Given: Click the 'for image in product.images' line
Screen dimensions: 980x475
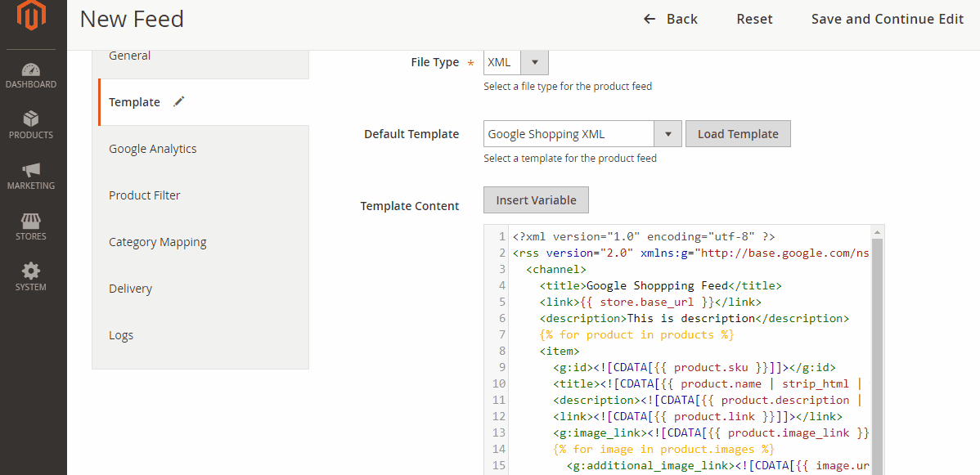Looking at the screenshot, I should [663, 448].
